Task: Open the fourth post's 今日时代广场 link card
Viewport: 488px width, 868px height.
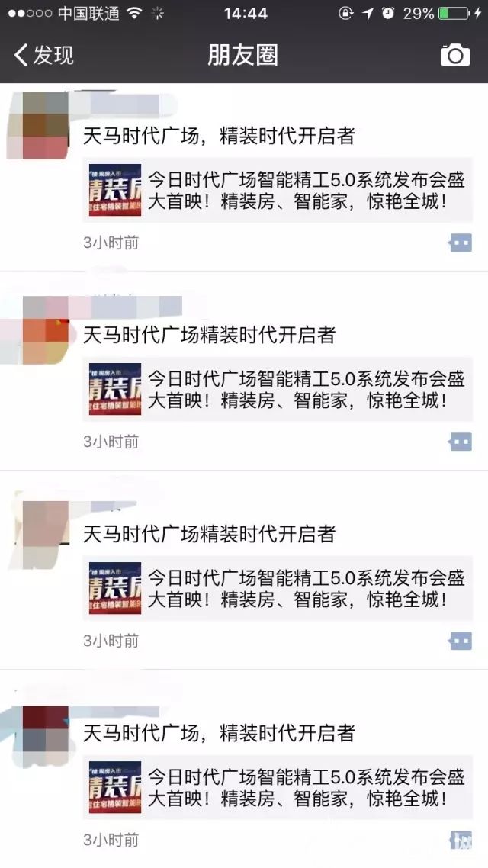Action: click(278, 787)
